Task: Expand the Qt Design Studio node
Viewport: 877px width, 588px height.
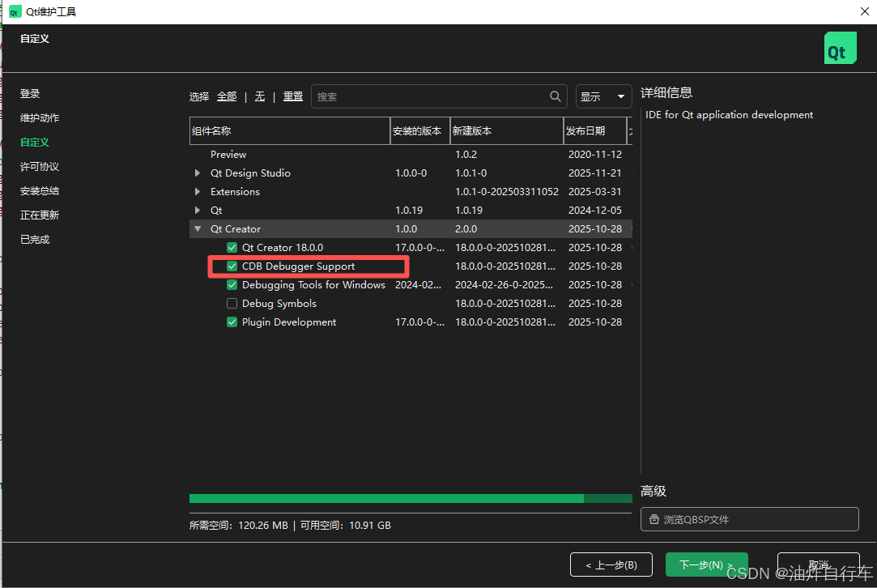Action: click(x=198, y=173)
